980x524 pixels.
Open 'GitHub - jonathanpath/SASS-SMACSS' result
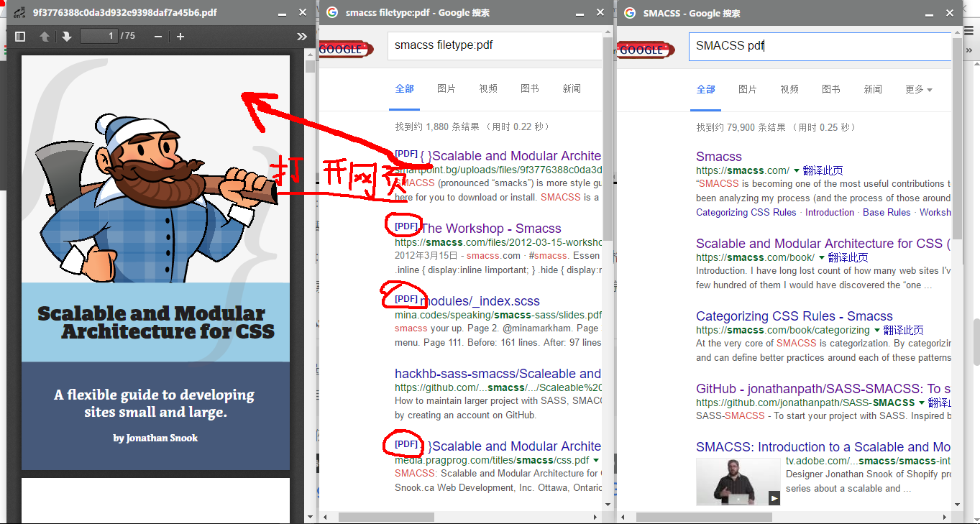click(x=823, y=389)
